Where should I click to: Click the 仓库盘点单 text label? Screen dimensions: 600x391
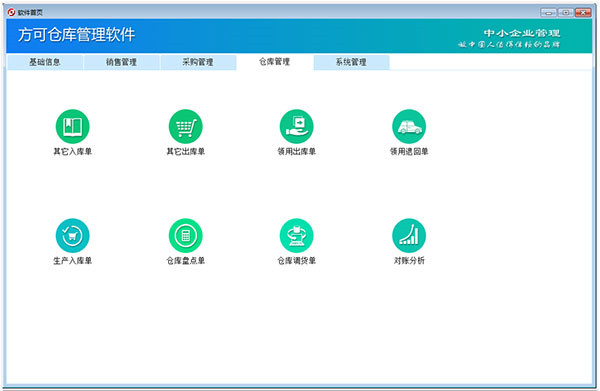pos(186,261)
